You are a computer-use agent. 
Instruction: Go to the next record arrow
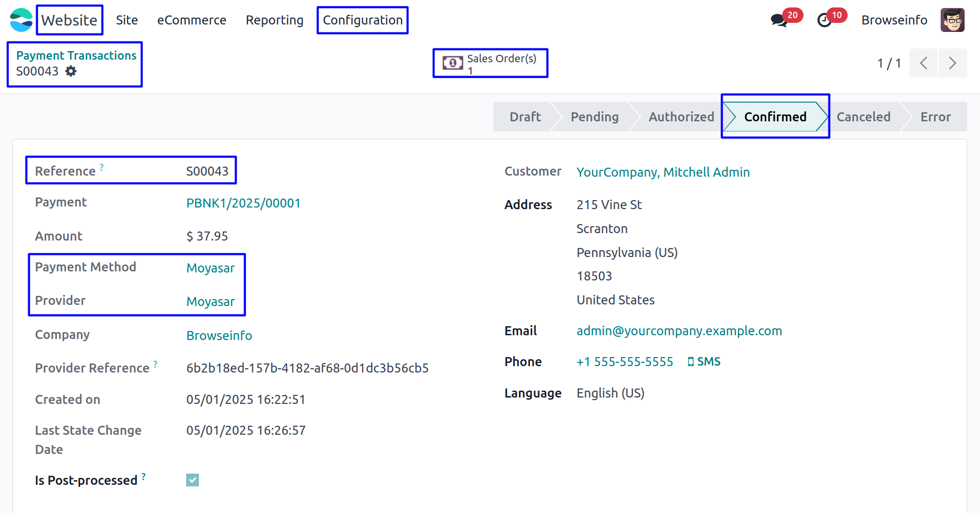pyautogui.click(x=952, y=63)
